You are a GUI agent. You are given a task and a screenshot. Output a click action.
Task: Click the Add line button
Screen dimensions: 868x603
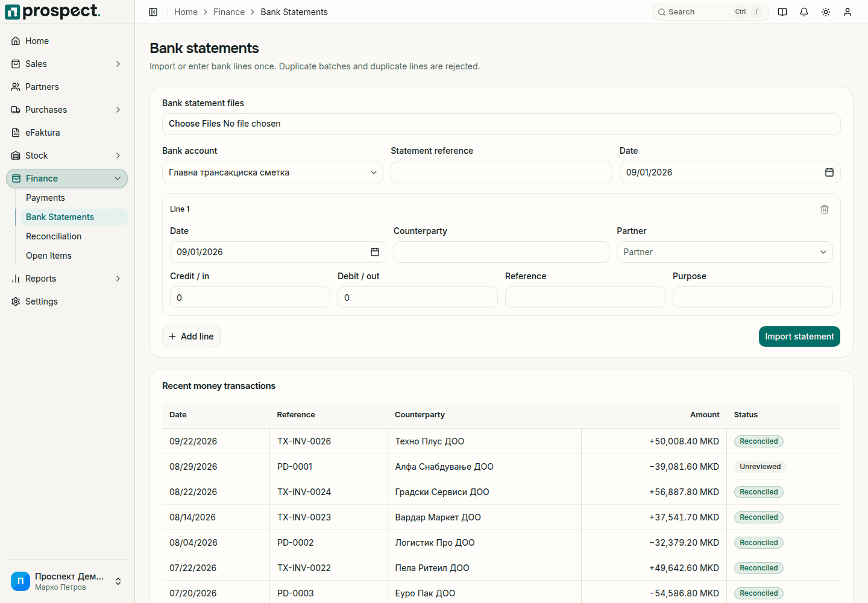tap(191, 336)
